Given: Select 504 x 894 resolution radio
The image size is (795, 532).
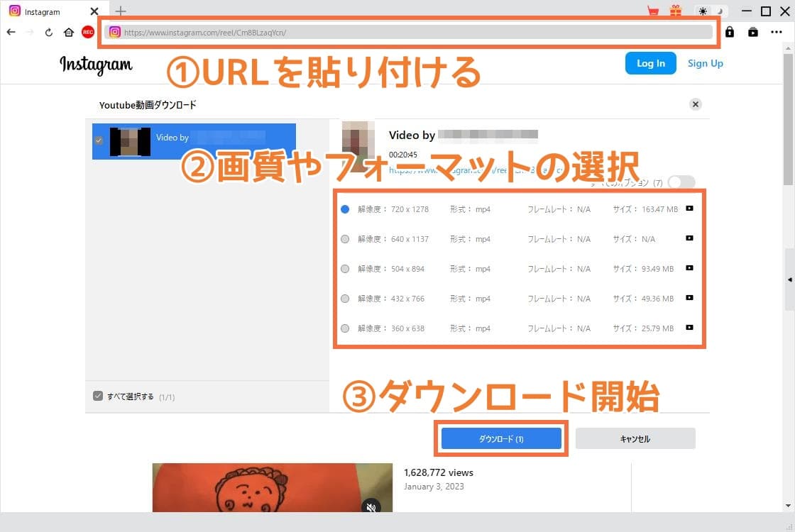Looking at the screenshot, I should [x=345, y=269].
